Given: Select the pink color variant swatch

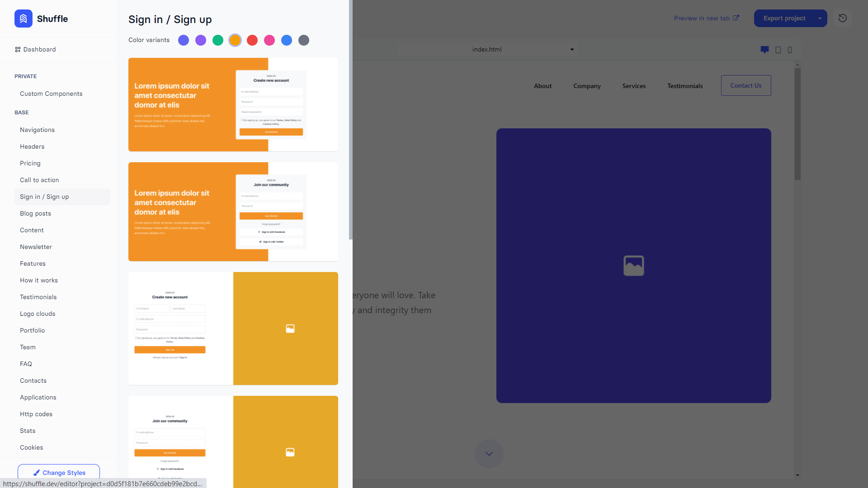Looking at the screenshot, I should point(269,40).
